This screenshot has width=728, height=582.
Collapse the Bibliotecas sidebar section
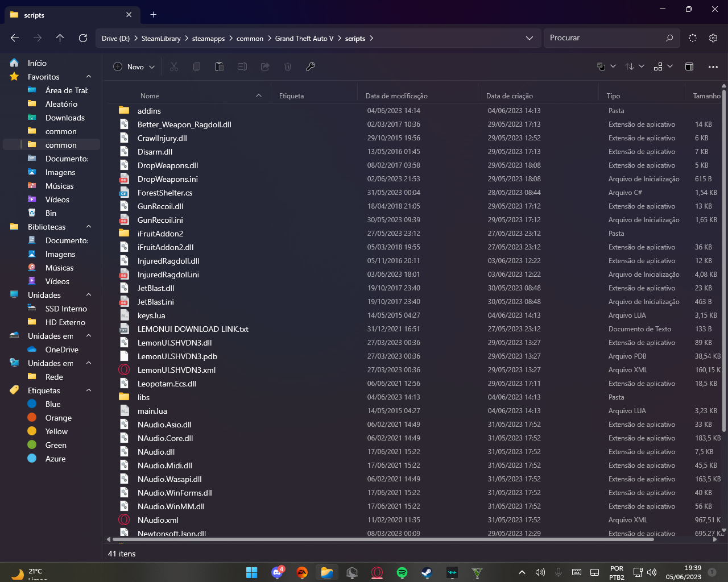point(89,227)
